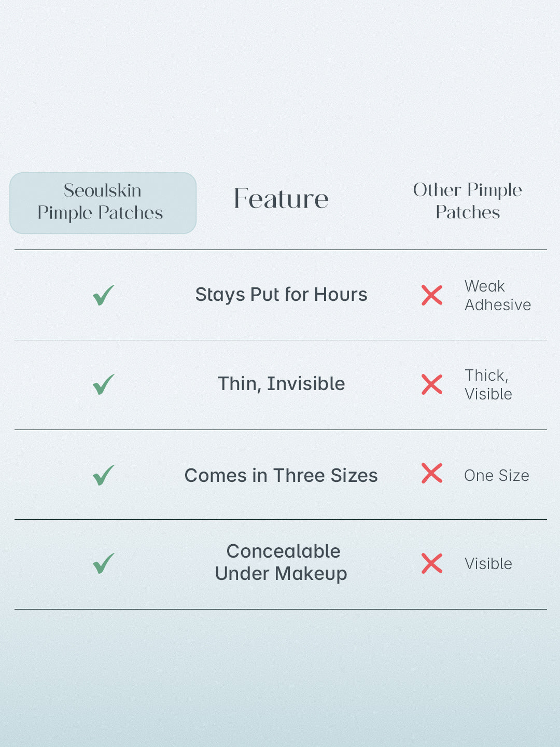
Task: Select the Thin, Invisible feature label
Action: click(281, 384)
